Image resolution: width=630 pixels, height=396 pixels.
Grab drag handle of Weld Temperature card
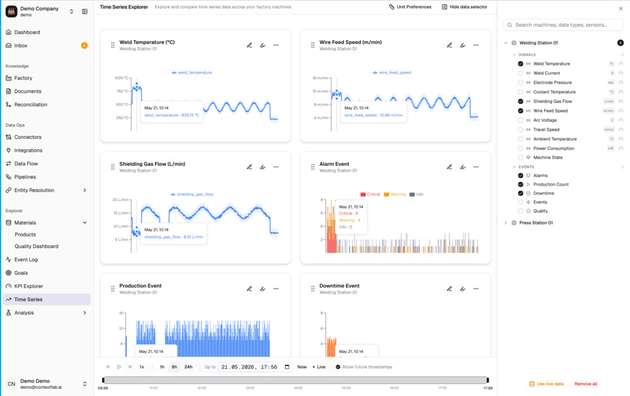tap(112, 45)
